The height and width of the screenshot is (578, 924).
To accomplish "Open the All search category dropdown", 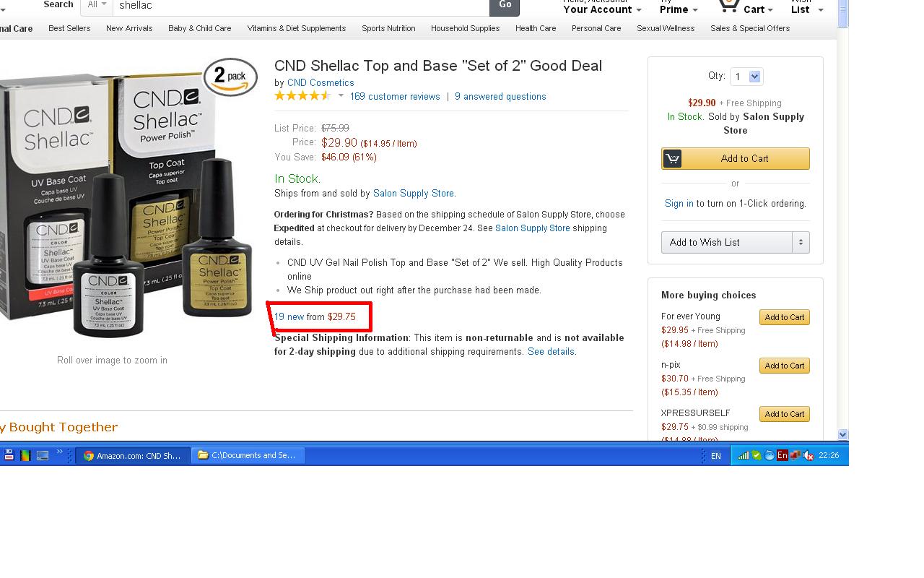I will click(96, 5).
